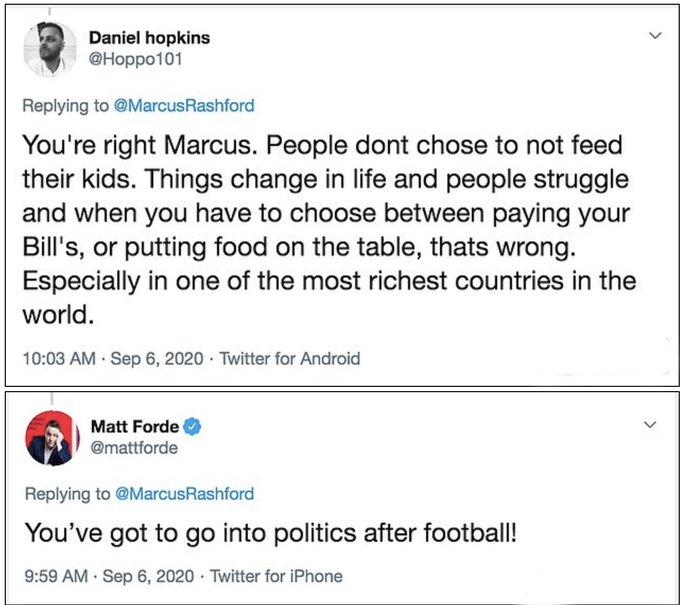684x605 pixels.
Task: Click the blue verified badge beside Matt Forde
Action: pos(193,428)
